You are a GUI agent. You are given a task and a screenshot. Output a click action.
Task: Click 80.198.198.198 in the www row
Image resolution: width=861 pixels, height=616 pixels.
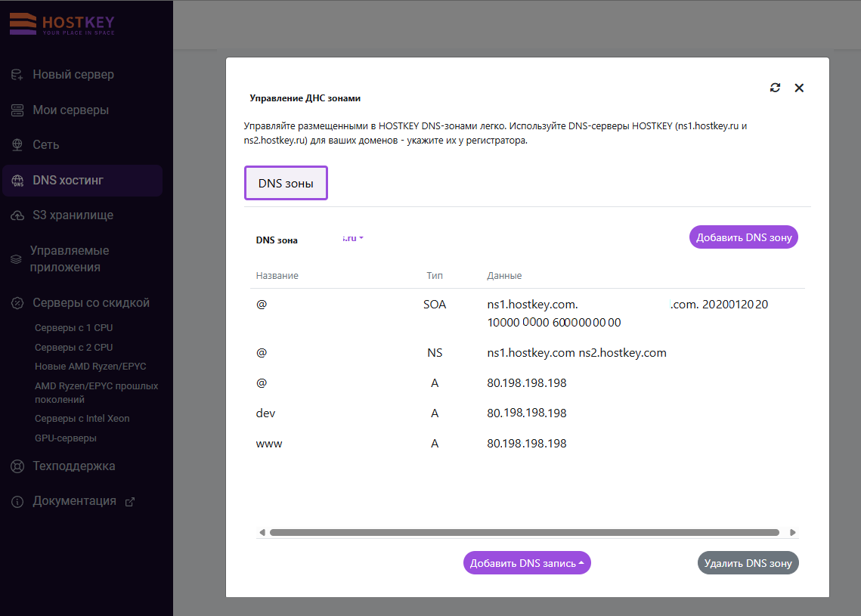tap(527, 444)
